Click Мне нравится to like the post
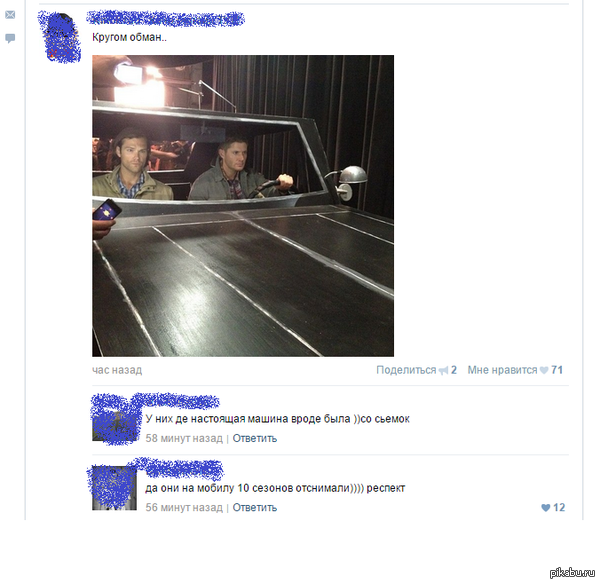 click(502, 370)
